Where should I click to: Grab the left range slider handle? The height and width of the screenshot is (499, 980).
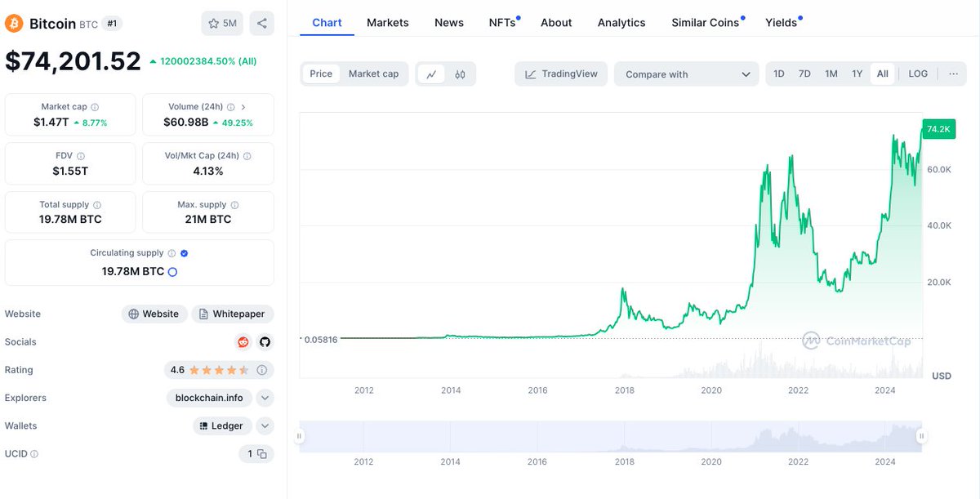300,436
